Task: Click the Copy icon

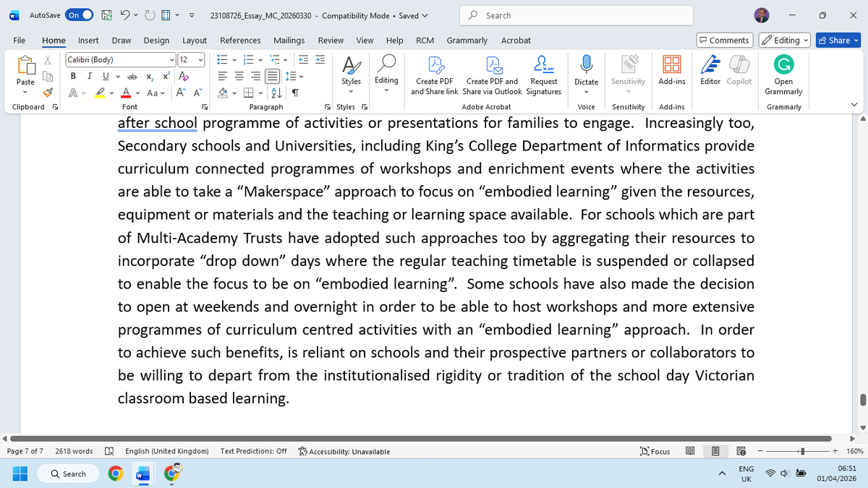Action: coord(48,76)
